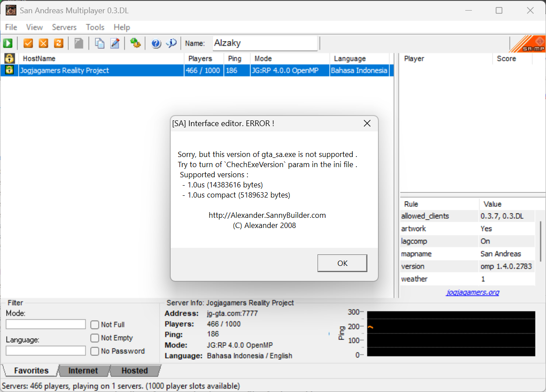Open the Servers menu
Viewport: 546px width, 392px height.
click(64, 27)
